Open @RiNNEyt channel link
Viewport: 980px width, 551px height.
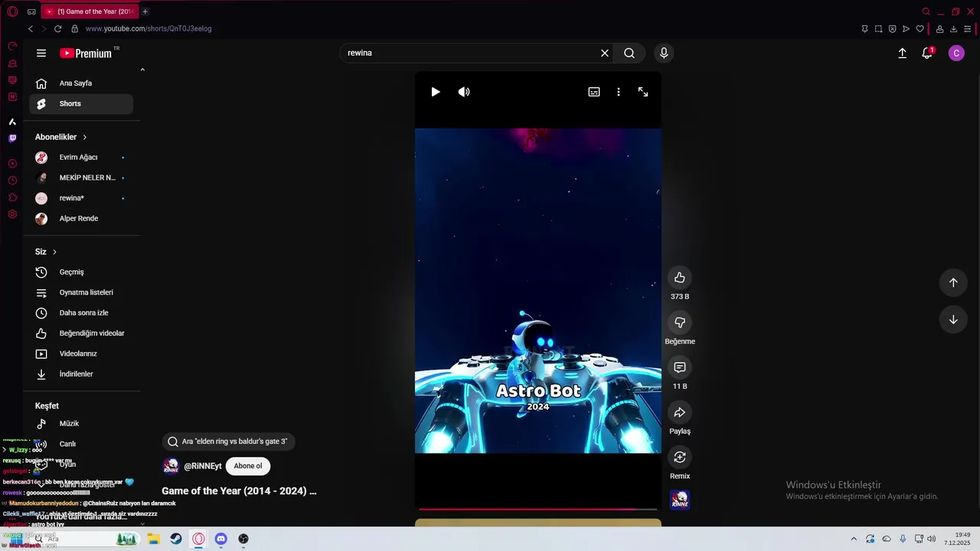point(203,466)
